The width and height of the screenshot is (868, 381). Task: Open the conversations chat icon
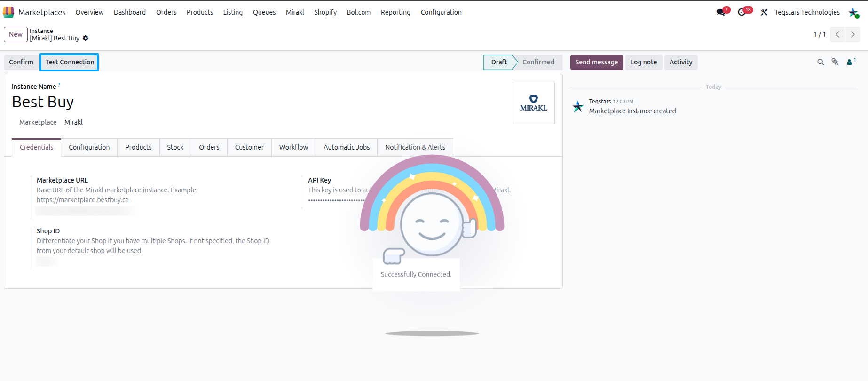pos(721,12)
